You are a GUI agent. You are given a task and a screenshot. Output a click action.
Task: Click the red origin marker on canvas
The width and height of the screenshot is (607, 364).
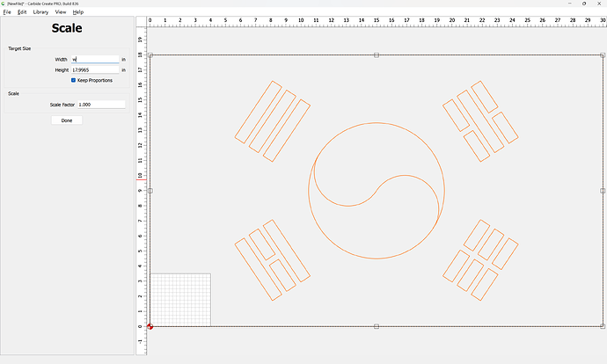(150, 326)
